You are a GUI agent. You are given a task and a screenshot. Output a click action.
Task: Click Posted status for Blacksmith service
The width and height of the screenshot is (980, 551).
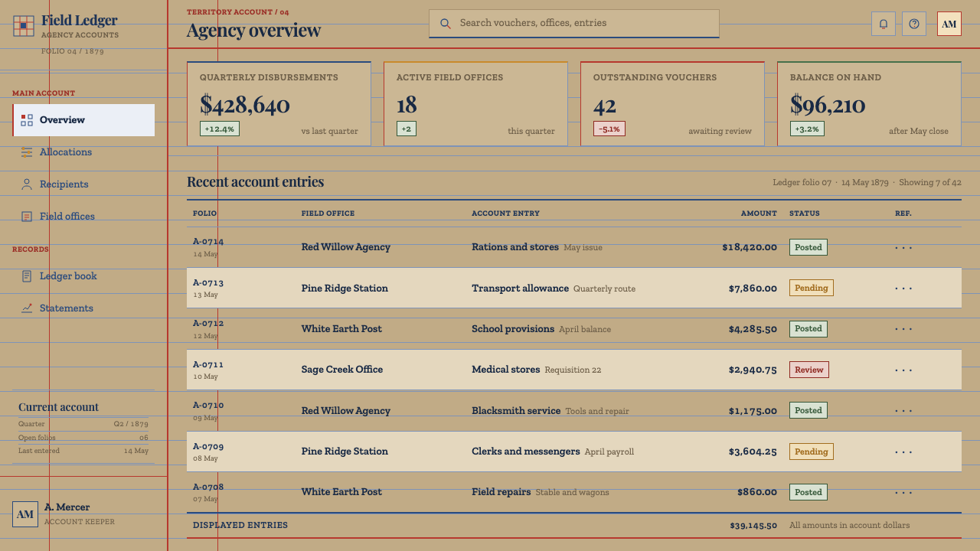[x=808, y=411]
